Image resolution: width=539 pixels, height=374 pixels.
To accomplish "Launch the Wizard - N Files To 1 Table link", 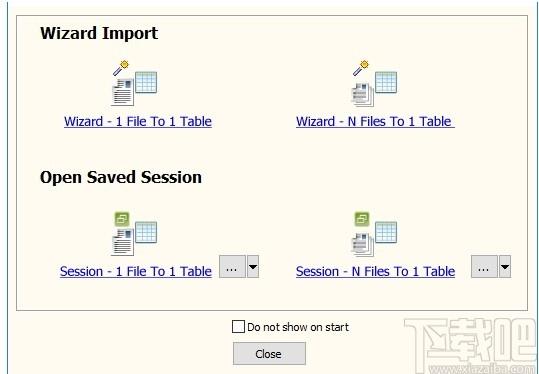I will coord(375,121).
